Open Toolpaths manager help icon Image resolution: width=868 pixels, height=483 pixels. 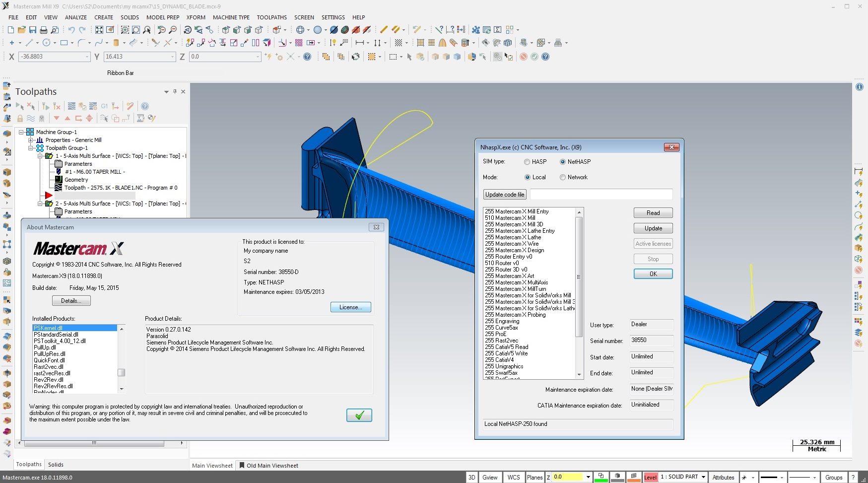click(x=145, y=106)
